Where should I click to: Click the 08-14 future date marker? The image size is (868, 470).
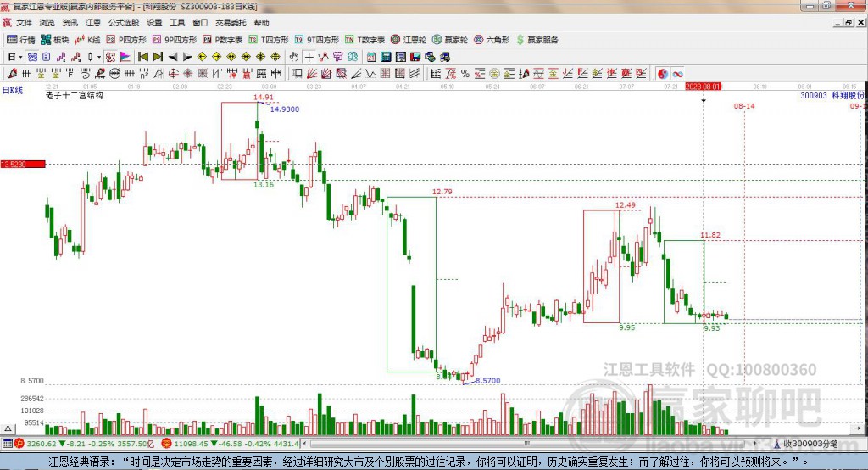744,106
